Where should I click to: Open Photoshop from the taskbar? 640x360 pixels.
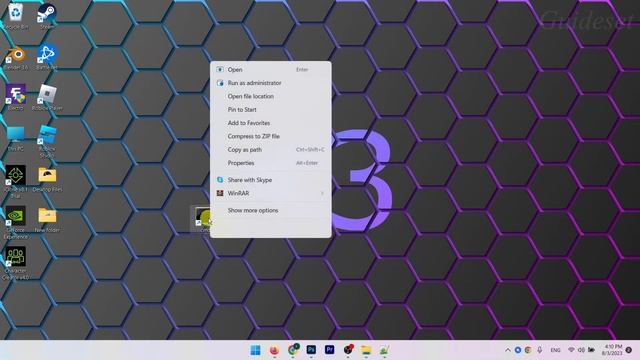click(311, 350)
